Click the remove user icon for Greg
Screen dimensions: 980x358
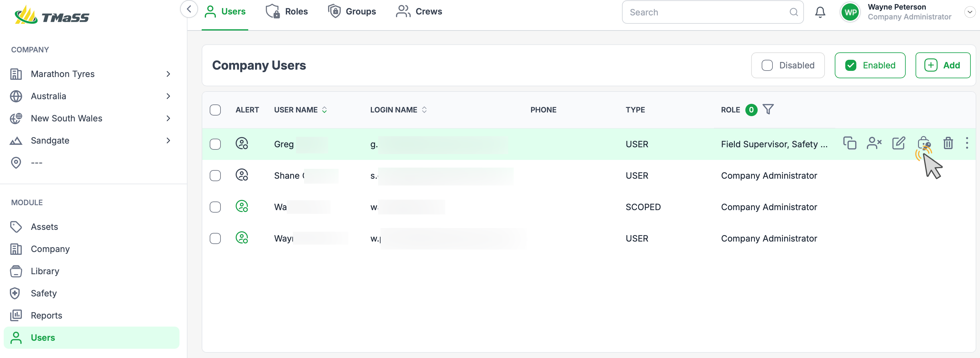pyautogui.click(x=874, y=143)
